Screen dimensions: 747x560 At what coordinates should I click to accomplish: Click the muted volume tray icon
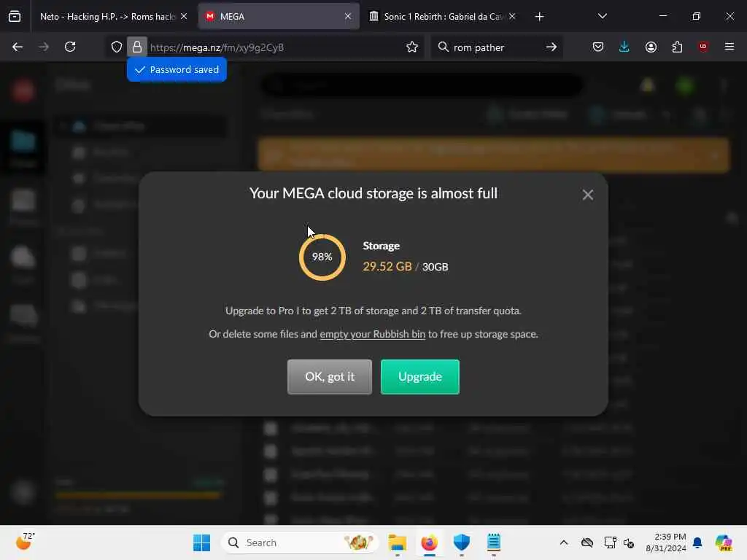point(629,542)
